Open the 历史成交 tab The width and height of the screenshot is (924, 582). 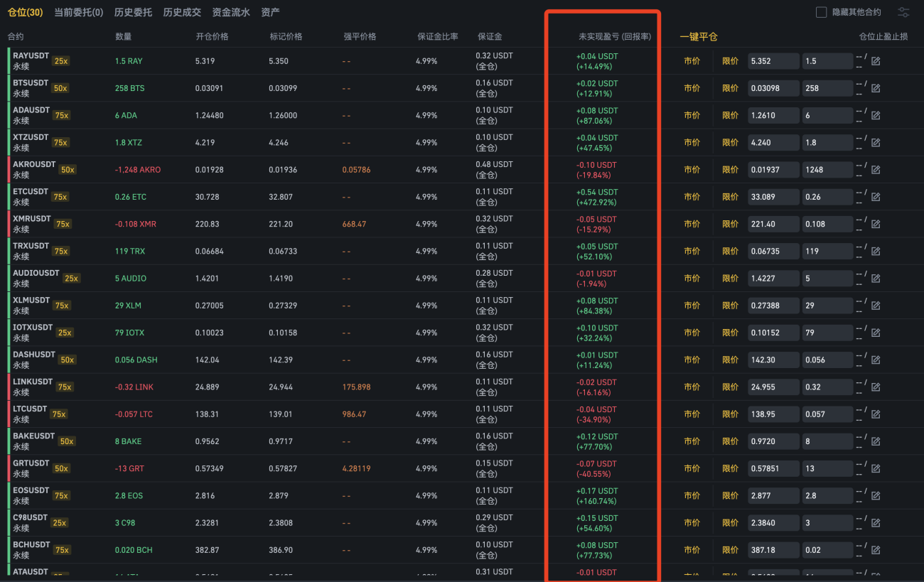coord(182,12)
